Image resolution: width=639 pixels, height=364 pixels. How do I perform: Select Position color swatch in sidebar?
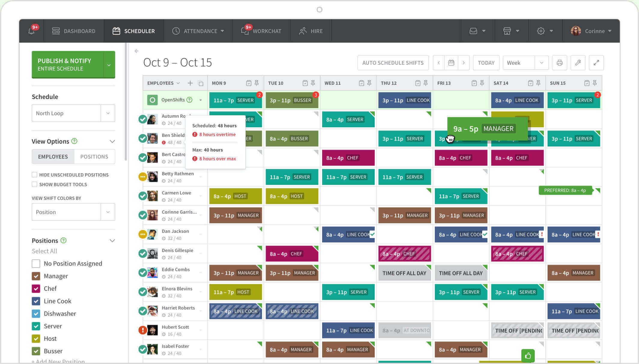[72, 212]
